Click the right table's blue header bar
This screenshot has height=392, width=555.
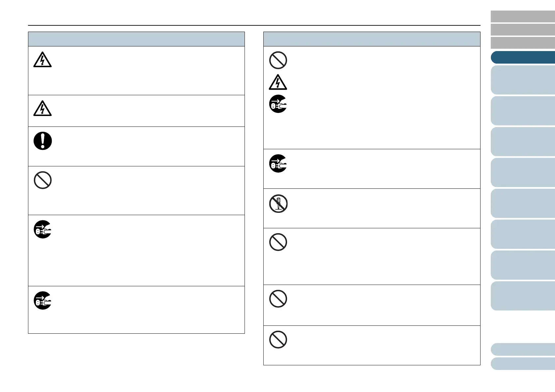pos(372,39)
